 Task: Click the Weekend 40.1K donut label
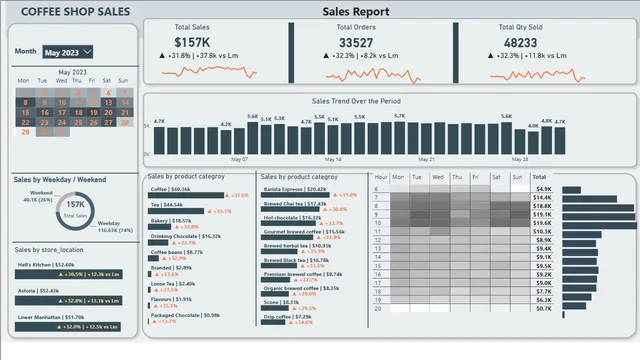38,196
